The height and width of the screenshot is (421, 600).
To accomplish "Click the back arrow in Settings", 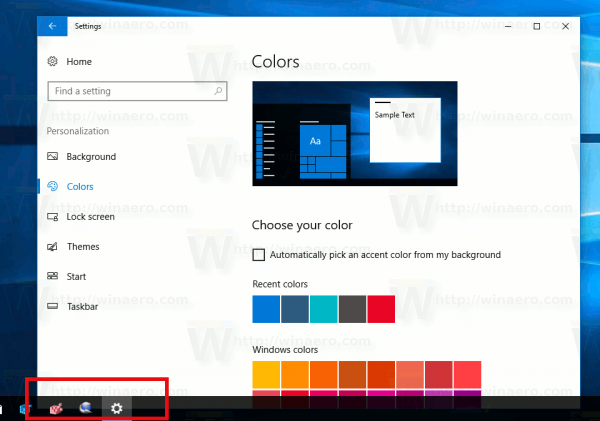I will pos(52,26).
